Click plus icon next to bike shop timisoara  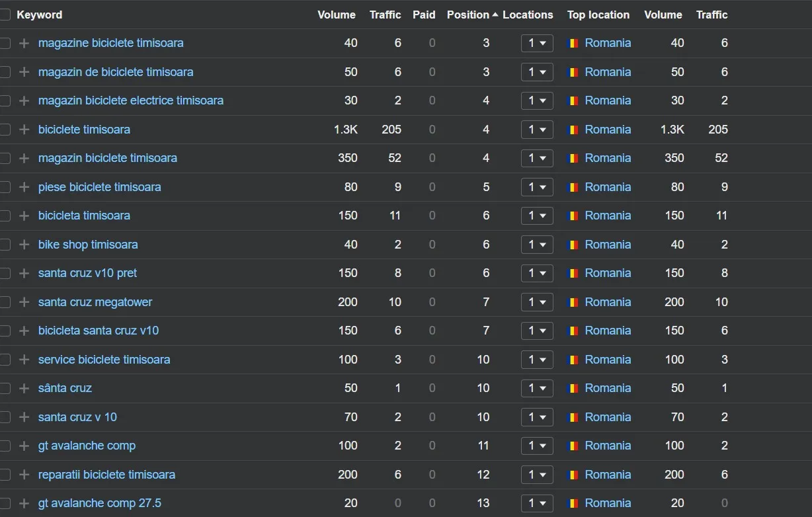click(x=24, y=245)
